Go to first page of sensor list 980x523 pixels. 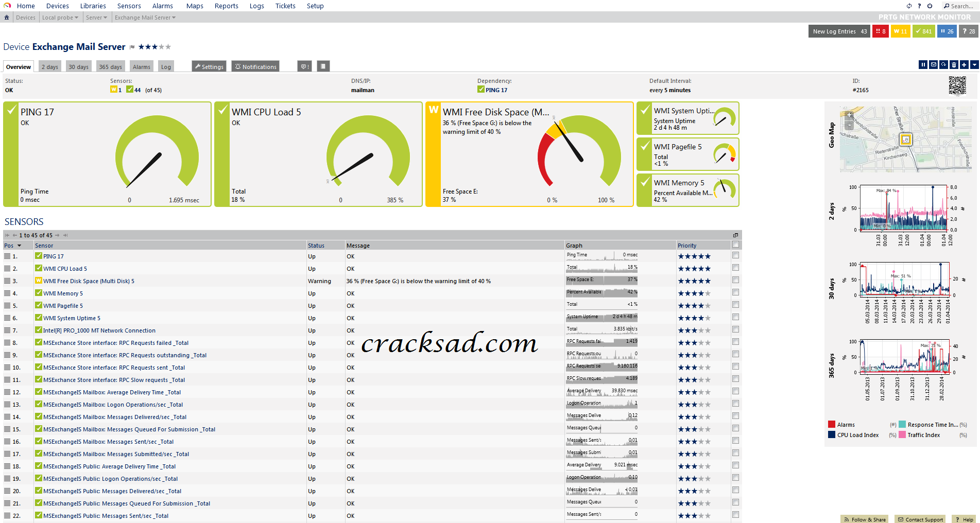(x=7, y=235)
